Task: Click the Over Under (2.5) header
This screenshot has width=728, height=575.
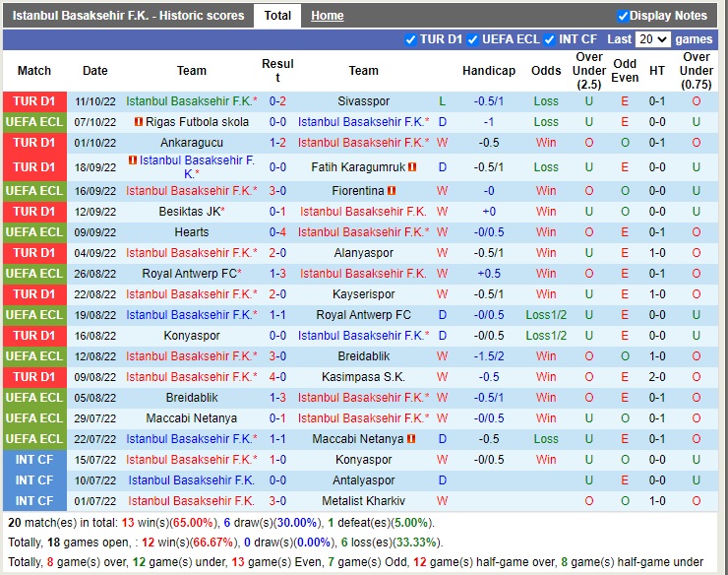Action: [x=589, y=71]
